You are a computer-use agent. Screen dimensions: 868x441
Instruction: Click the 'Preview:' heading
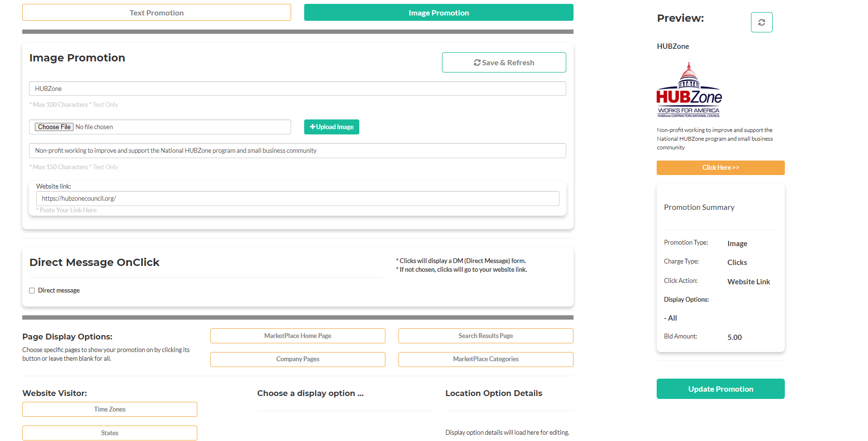click(680, 18)
